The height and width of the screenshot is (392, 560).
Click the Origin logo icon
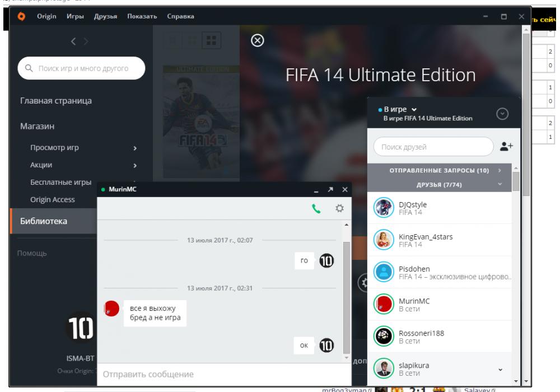point(21,16)
